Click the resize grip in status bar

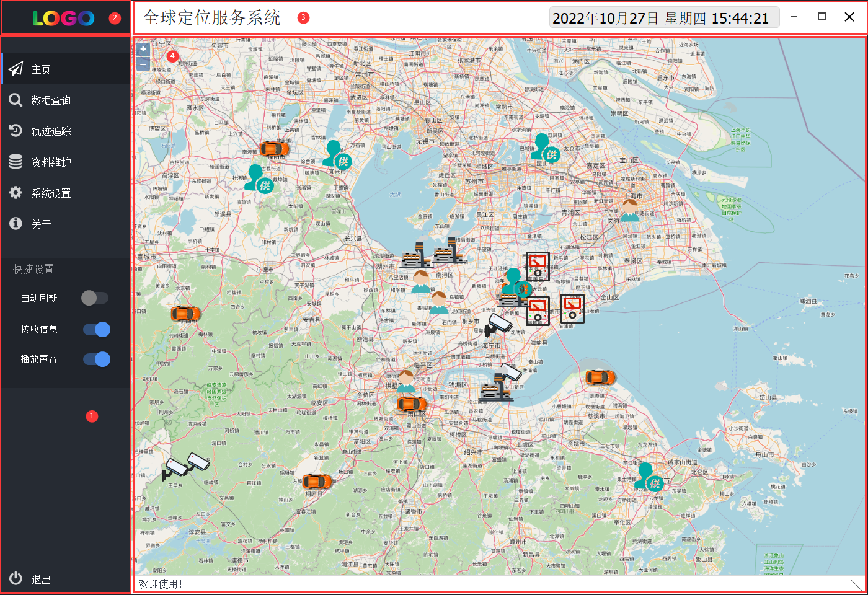click(857, 584)
